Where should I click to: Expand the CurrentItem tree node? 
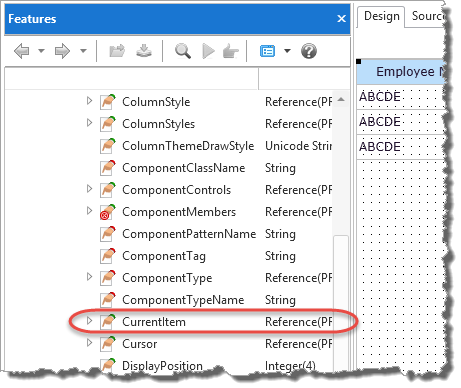(x=89, y=321)
